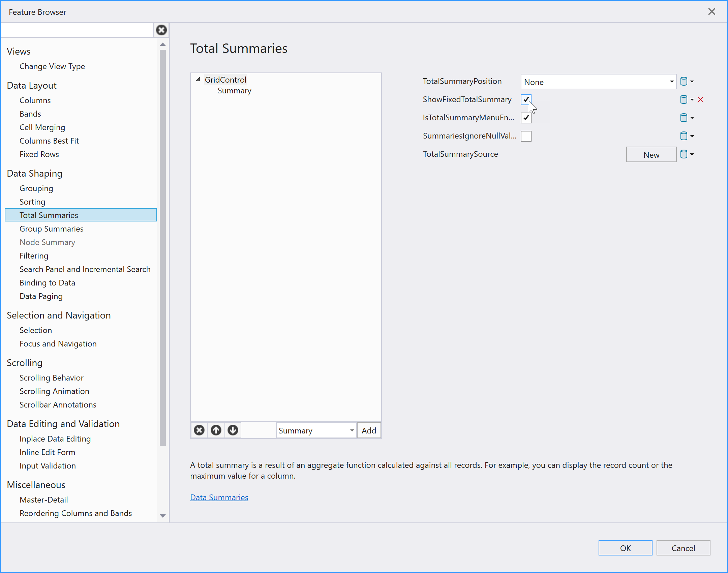This screenshot has width=728, height=573.
Task: Reset ShowFixedTotalSummary with red X icon
Action: (x=701, y=100)
